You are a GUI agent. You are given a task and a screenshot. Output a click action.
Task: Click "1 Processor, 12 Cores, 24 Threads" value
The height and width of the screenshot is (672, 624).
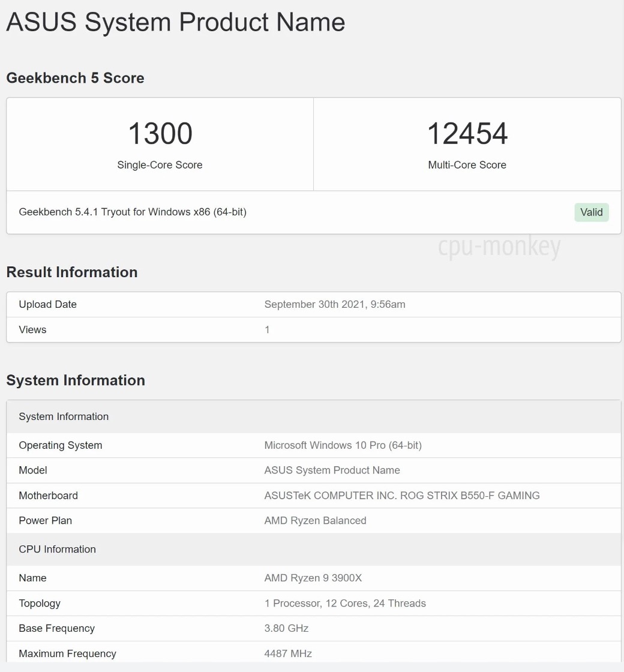tap(345, 604)
